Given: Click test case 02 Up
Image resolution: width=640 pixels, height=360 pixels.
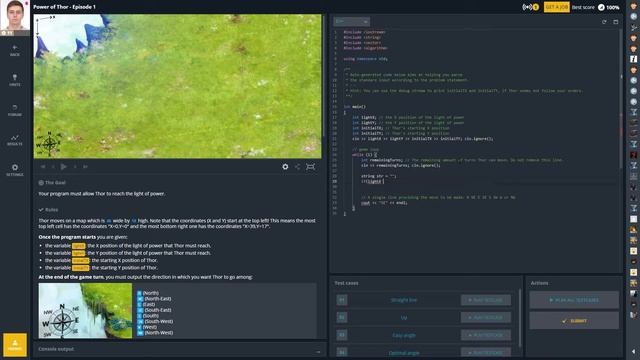Looking at the screenshot, I should click(x=404, y=318).
